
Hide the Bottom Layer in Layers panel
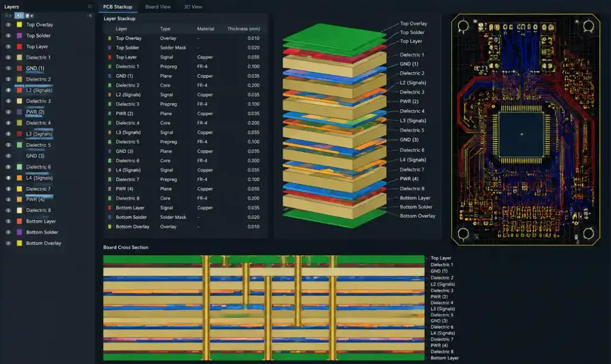[x=8, y=221]
